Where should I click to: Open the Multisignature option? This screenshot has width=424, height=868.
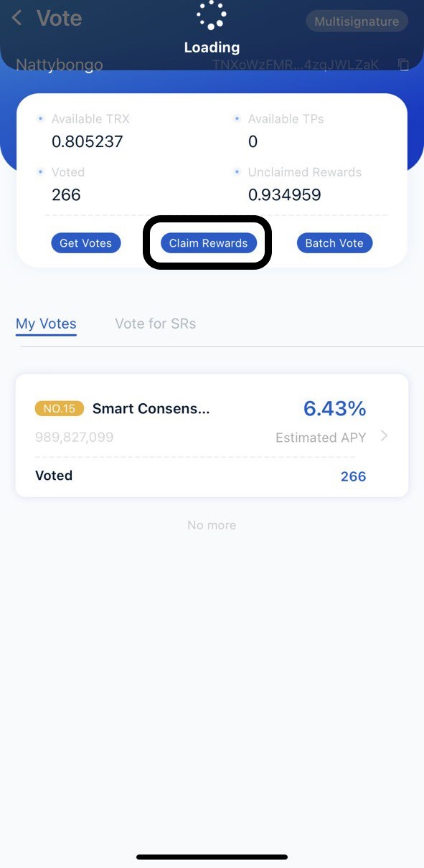click(357, 22)
